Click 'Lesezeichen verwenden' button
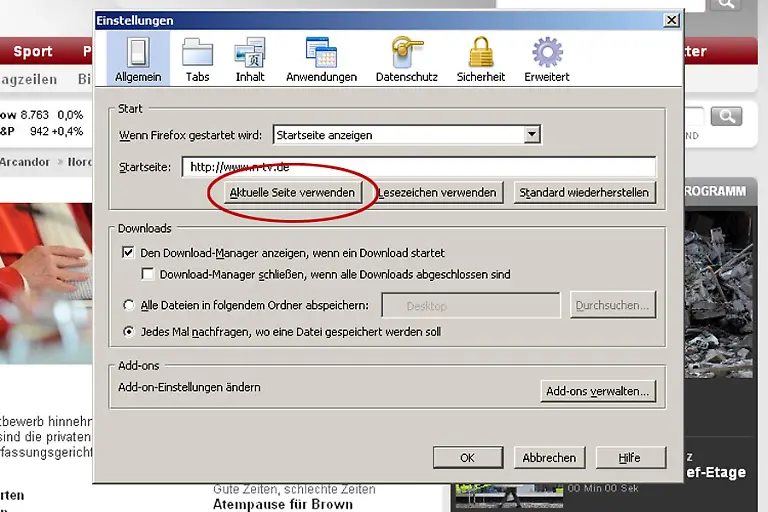This screenshot has width=768, height=512. 438,193
